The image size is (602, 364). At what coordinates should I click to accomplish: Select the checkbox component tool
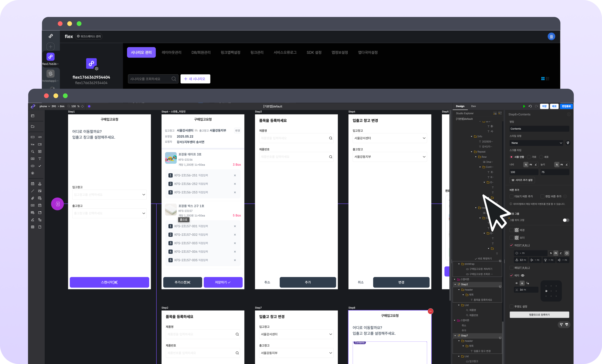40,166
